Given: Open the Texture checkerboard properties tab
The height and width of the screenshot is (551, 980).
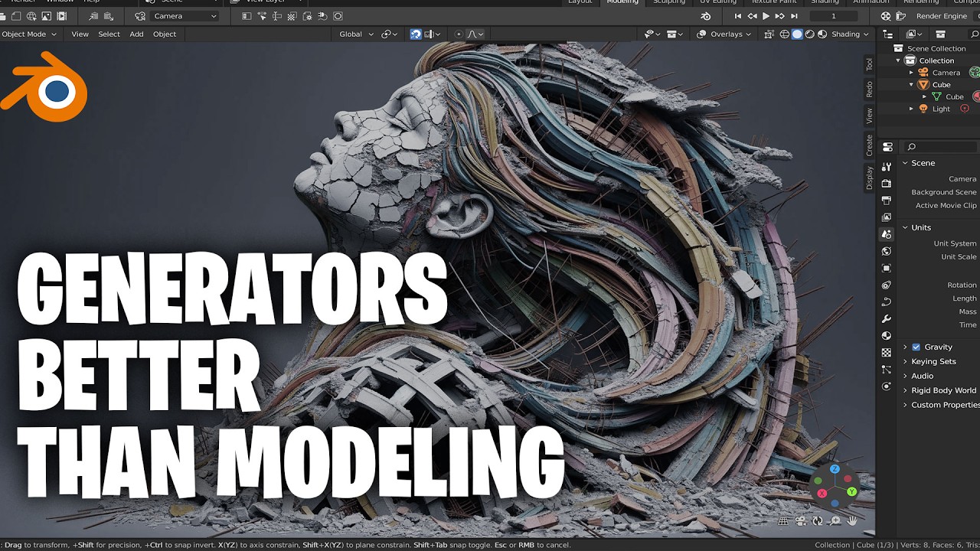Looking at the screenshot, I should (887, 353).
